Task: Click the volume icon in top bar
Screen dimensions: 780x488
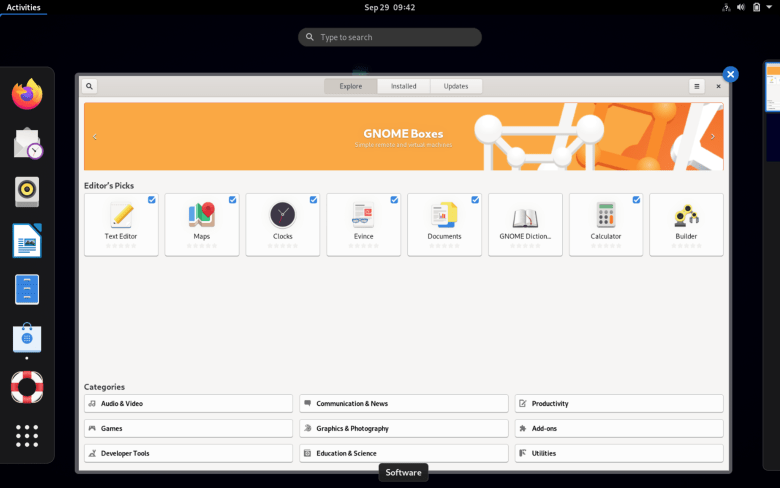Action: (x=741, y=7)
